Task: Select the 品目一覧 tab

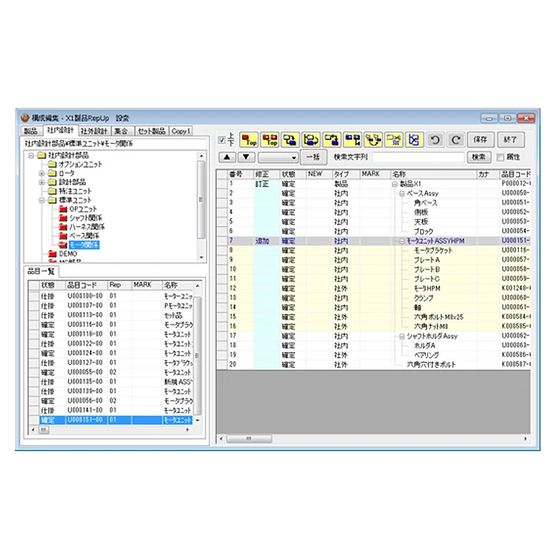Action: [x=41, y=271]
